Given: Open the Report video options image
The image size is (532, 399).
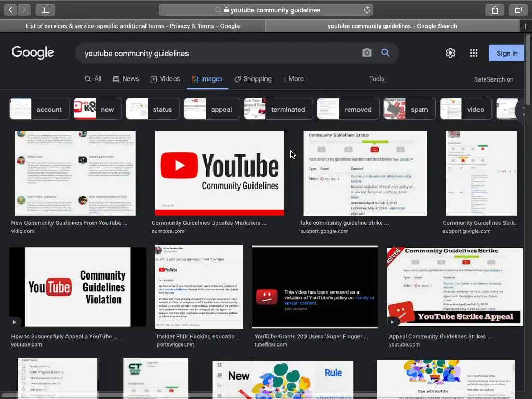Looking at the screenshot, I should click(57, 378).
